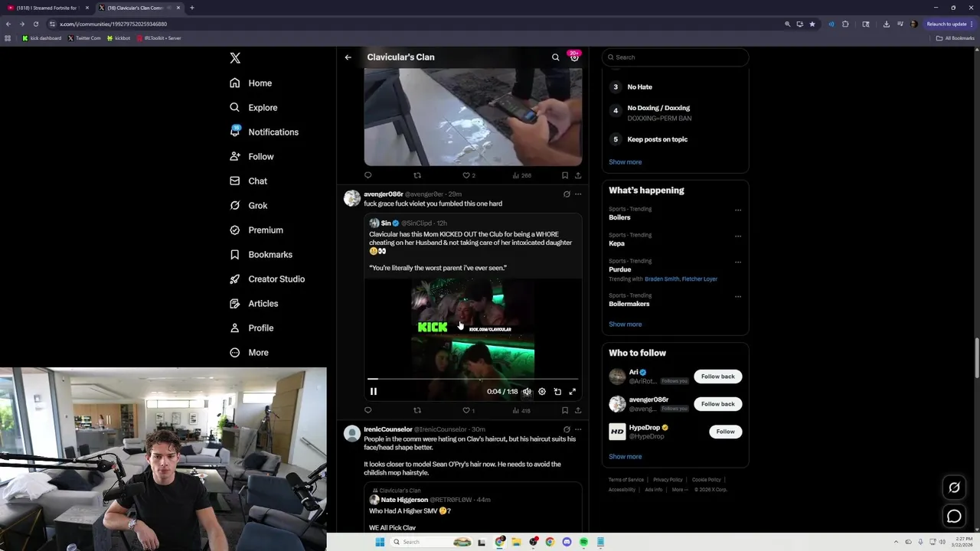Expand the More sidebar menu

tap(249, 353)
